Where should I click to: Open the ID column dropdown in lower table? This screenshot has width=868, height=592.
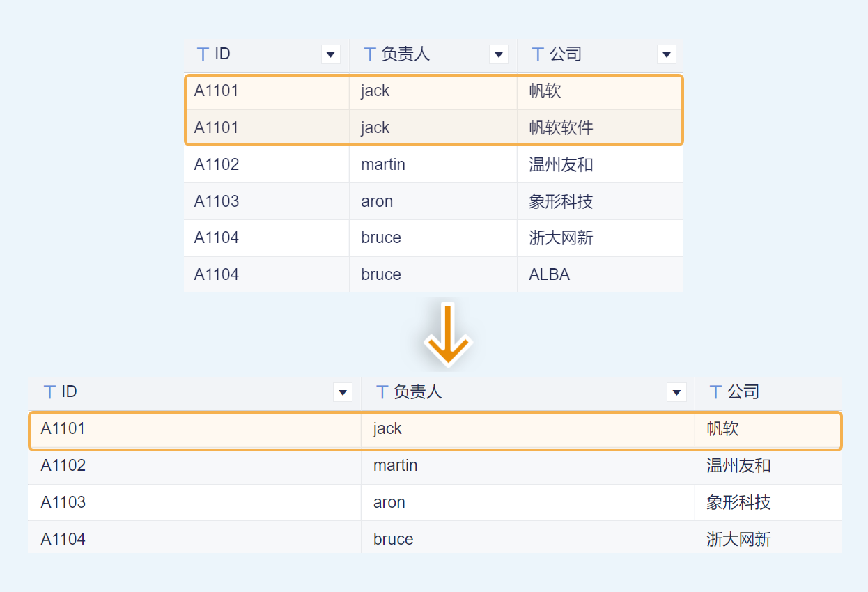click(343, 393)
